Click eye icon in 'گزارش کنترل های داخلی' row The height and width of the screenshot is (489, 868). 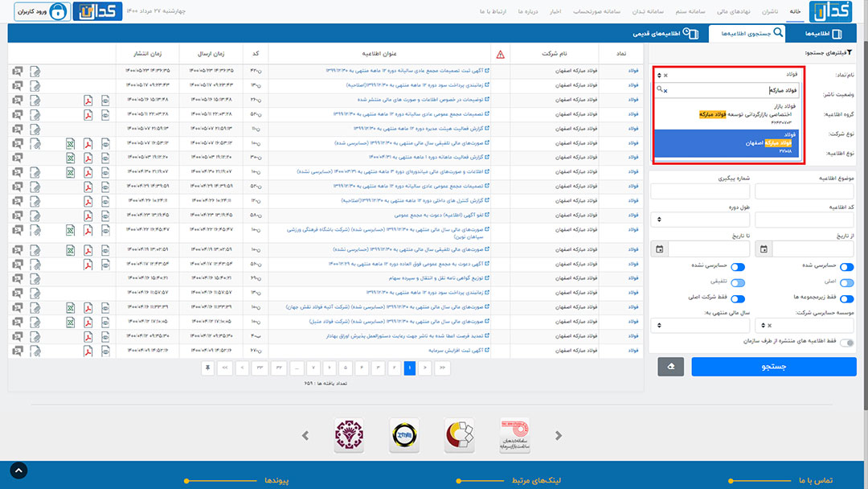click(x=105, y=201)
